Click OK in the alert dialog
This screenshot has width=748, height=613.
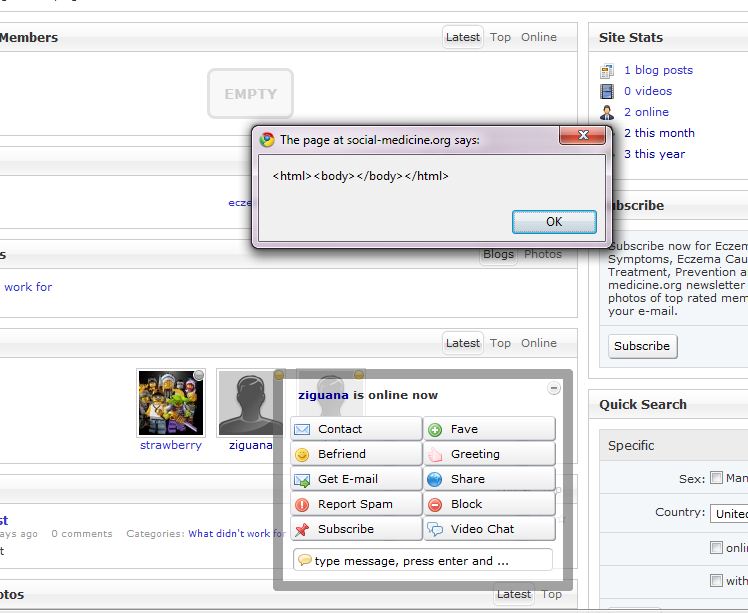pyautogui.click(x=554, y=222)
